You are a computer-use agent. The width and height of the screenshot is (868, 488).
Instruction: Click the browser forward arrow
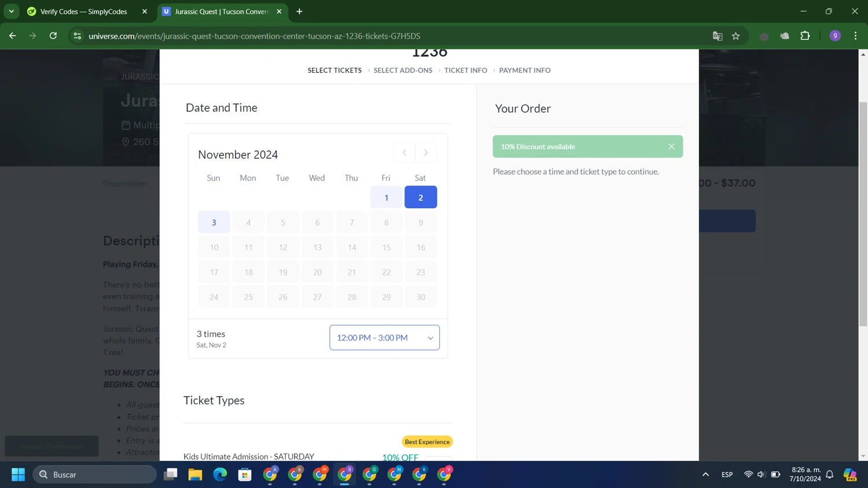[33, 36]
